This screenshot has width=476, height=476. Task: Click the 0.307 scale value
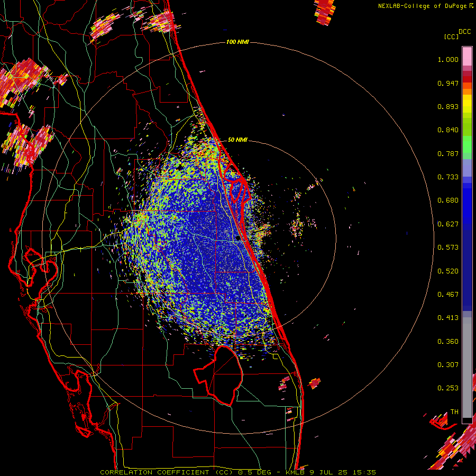(x=448, y=365)
